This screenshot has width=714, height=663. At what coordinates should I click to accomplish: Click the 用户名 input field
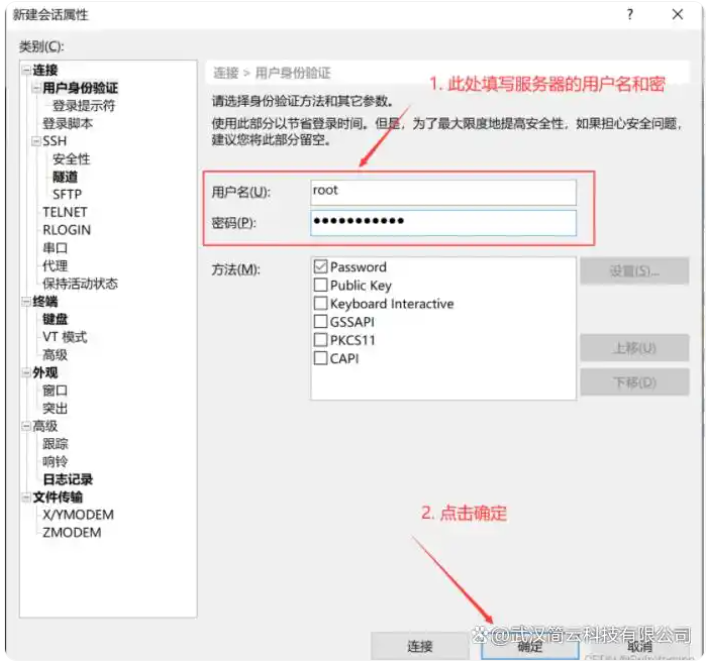[443, 190]
